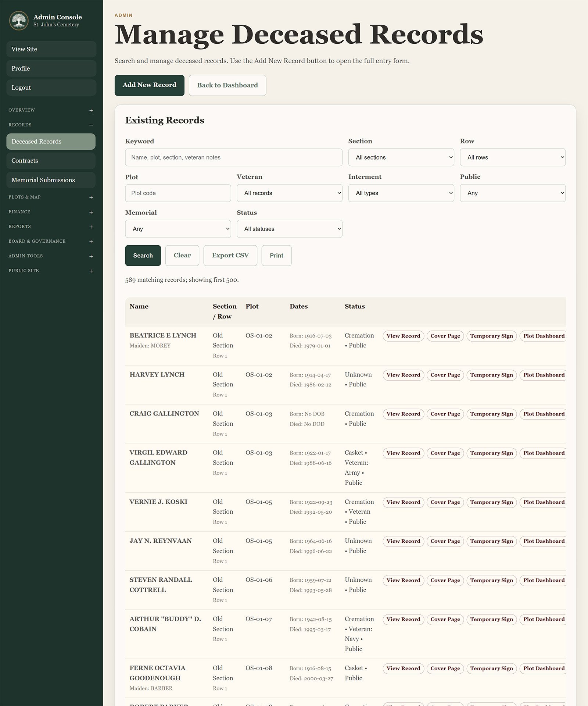Expand the Public Site section
The height and width of the screenshot is (706, 588).
coord(51,271)
